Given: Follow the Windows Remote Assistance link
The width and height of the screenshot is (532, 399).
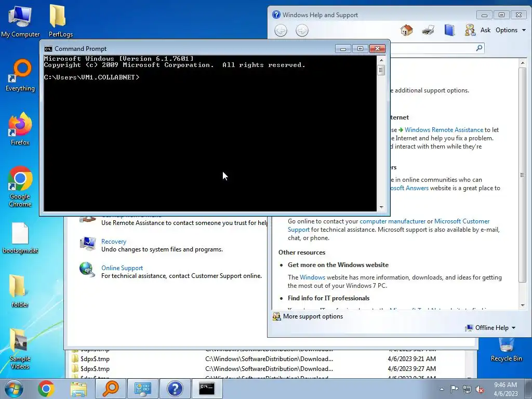Looking at the screenshot, I should 444,130.
